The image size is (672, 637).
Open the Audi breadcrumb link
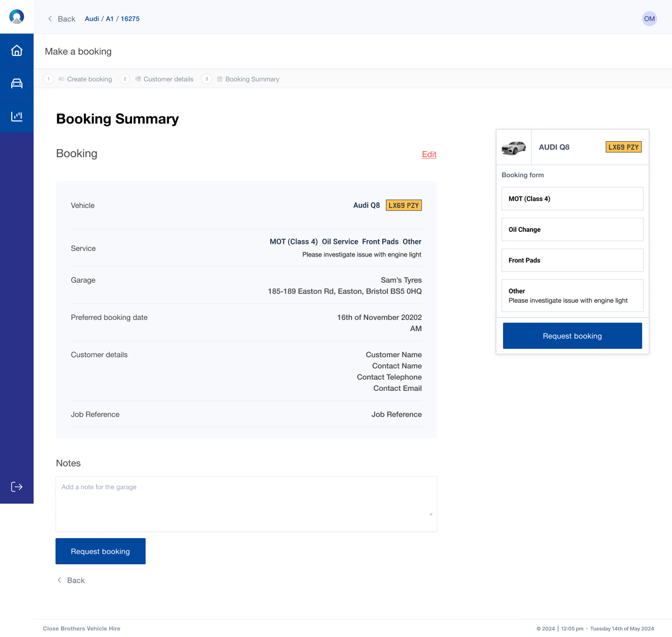(91, 19)
